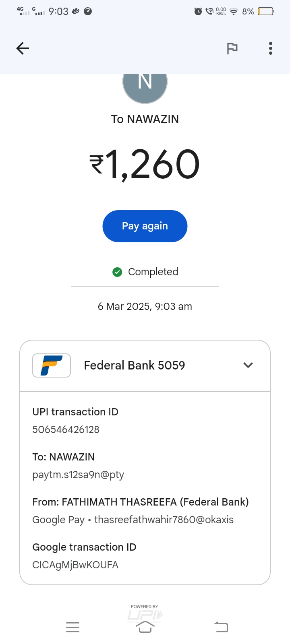Tap the Federal Bank logo icon
Screen dimensions: 290x644
click(x=52, y=365)
